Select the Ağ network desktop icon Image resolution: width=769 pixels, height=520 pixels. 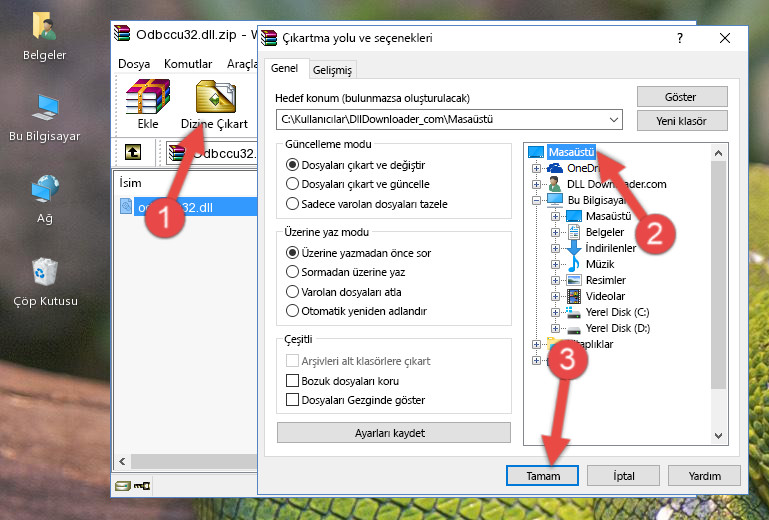point(45,189)
